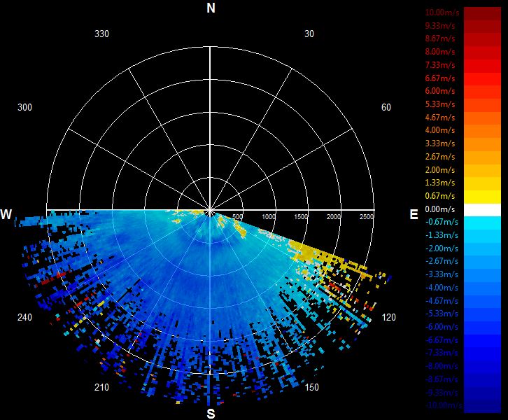Click the 2000 range ring label
Screen dimensions: 508x420
click(x=334, y=217)
